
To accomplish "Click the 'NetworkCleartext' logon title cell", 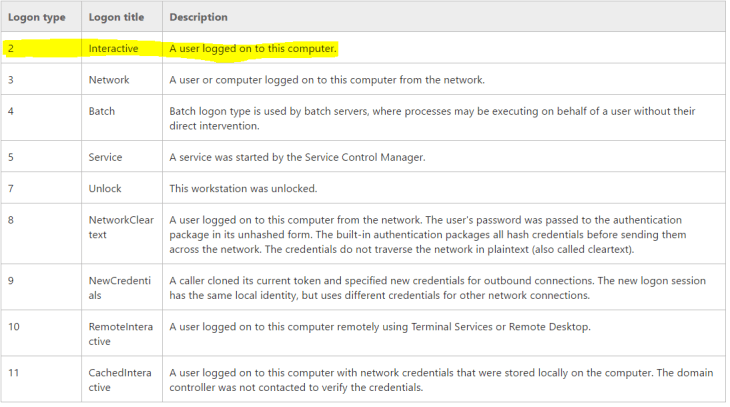I will tap(120, 226).
